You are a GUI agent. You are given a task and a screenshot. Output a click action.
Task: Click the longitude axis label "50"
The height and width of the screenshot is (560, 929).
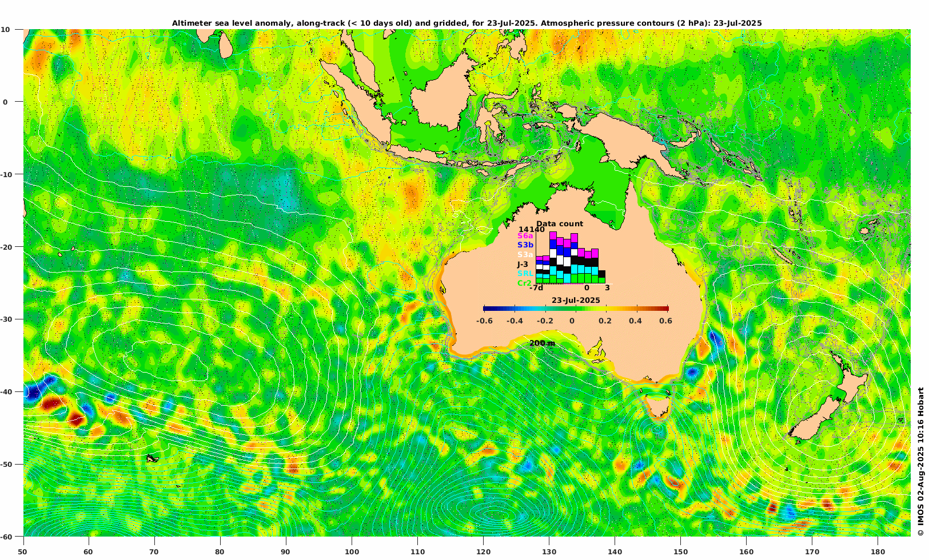coord(22,552)
